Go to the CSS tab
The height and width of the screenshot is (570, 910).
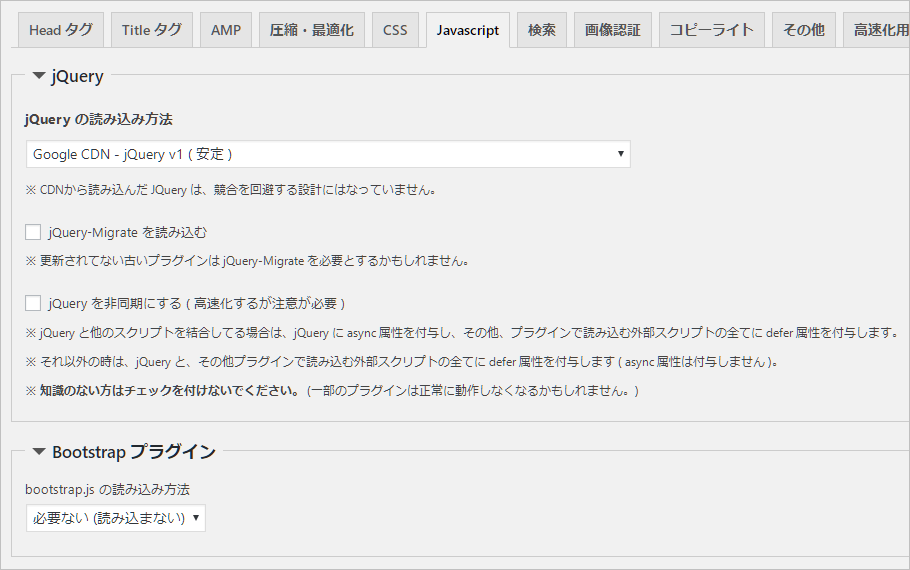pyautogui.click(x=395, y=30)
